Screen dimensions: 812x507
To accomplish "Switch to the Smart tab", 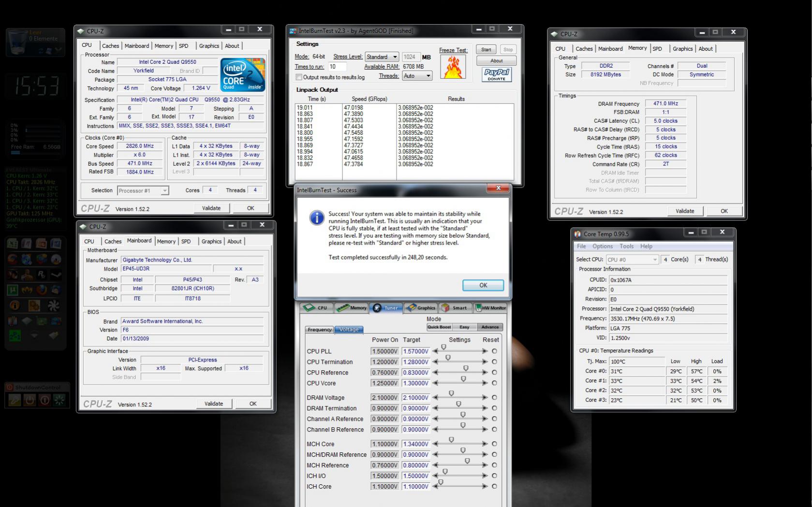I will [456, 308].
